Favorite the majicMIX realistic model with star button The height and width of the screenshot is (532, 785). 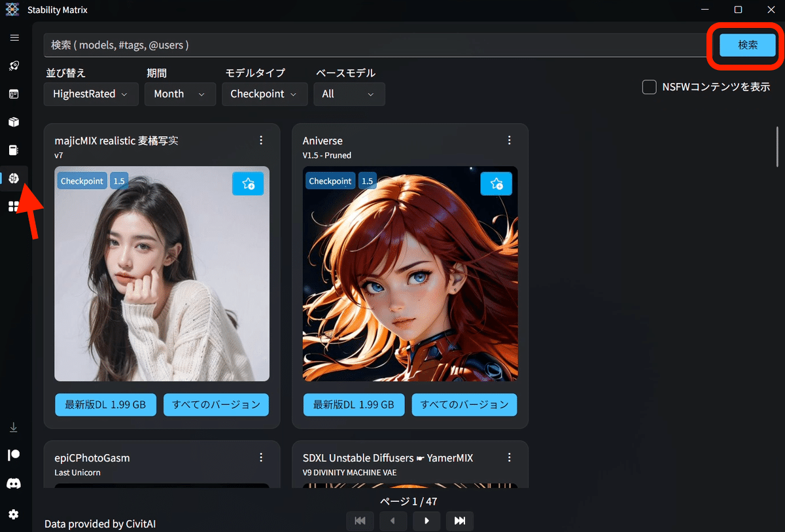(x=248, y=184)
